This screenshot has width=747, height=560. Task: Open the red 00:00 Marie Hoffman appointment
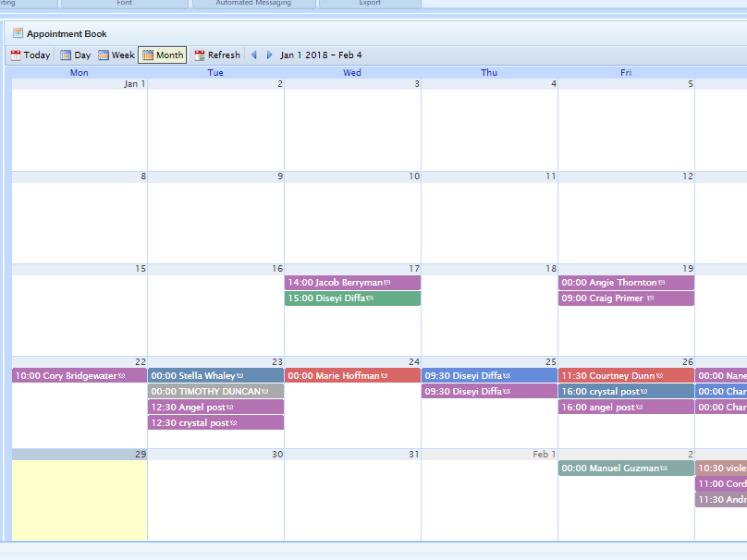[x=351, y=376]
